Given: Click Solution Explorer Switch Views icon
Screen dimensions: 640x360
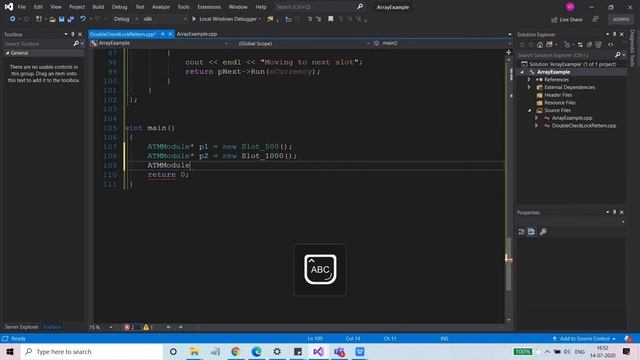Looking at the screenshot, I should [549, 44].
